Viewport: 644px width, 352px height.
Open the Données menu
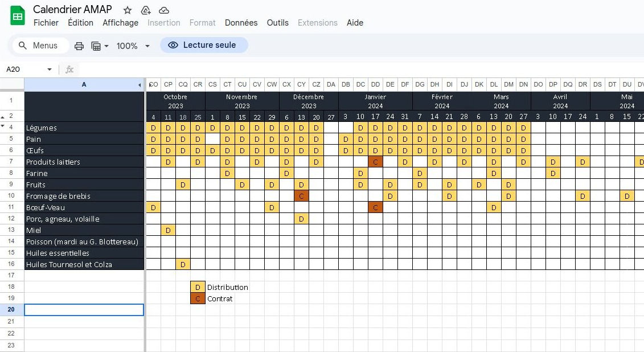(x=241, y=23)
